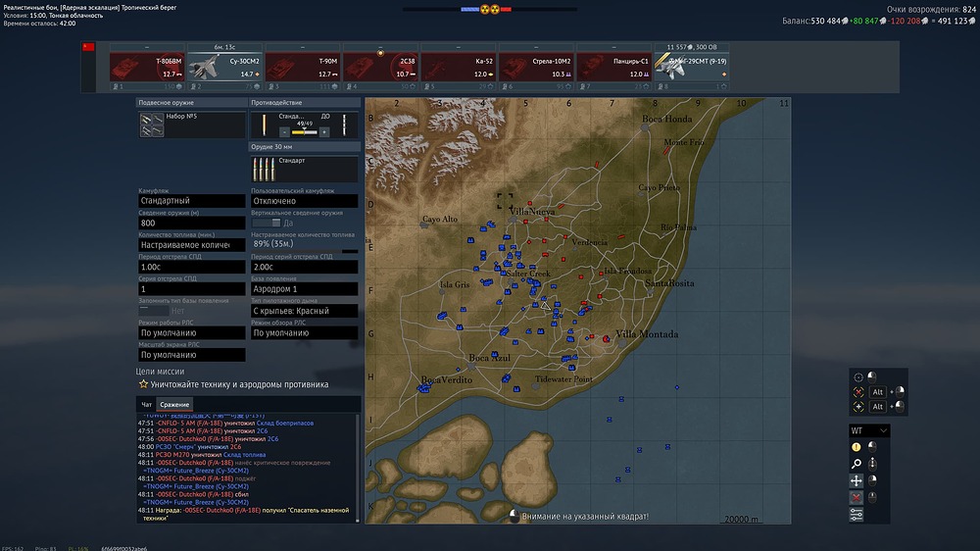
Task: Click the countermeasure flare icon
Action: (264, 125)
